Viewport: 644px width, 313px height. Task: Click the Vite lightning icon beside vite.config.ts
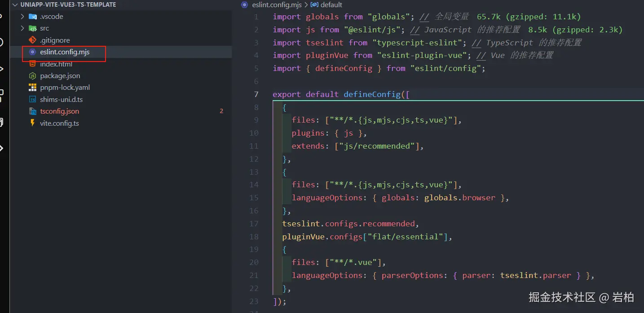pyautogui.click(x=32, y=123)
